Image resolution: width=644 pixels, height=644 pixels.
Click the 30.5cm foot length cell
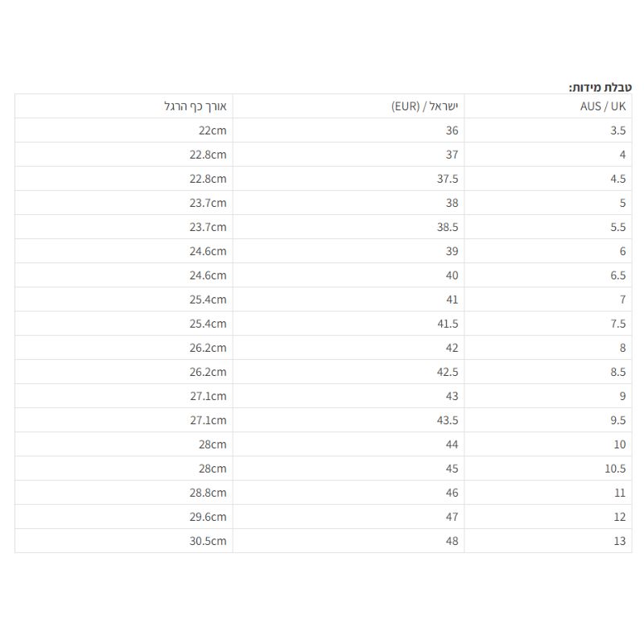(124, 541)
